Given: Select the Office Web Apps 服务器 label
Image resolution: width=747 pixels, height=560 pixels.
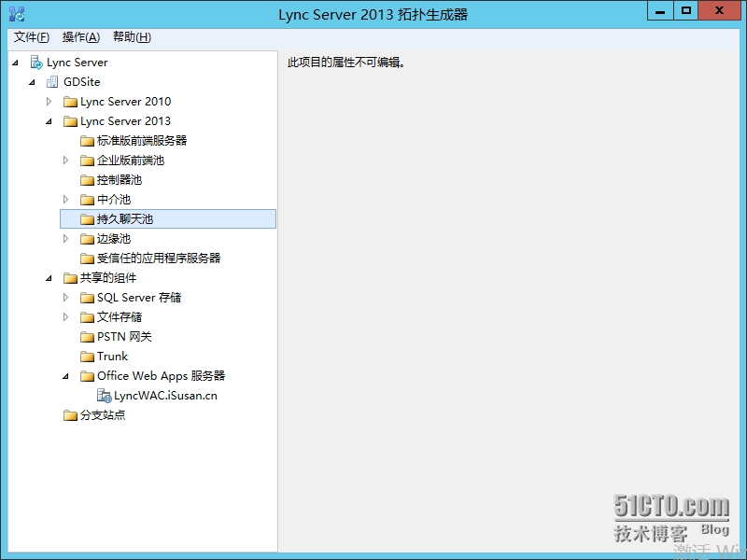Looking at the screenshot, I should [x=161, y=376].
